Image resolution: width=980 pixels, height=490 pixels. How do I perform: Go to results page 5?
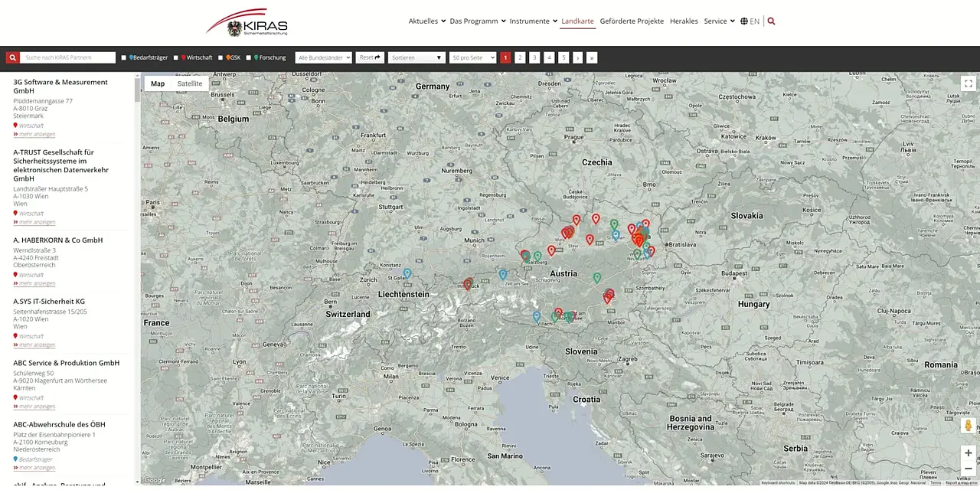(x=563, y=57)
